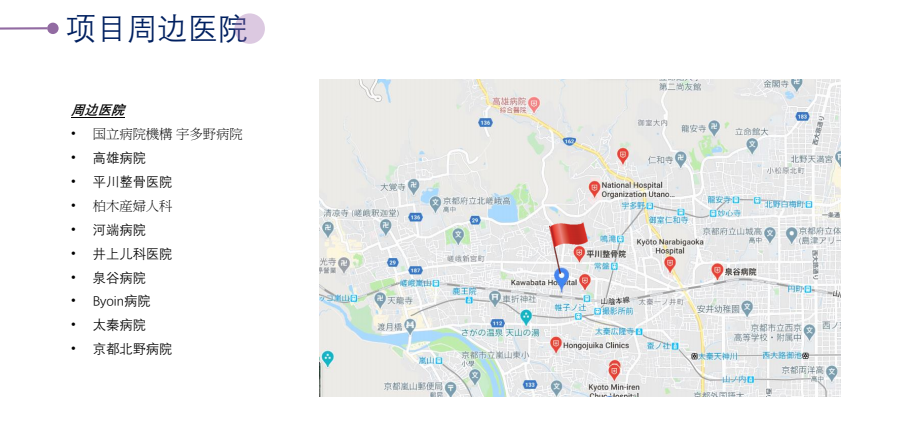The width and height of the screenshot is (901, 421).
Task: Select the 龍安寺 temple marker
Action: pos(714,128)
